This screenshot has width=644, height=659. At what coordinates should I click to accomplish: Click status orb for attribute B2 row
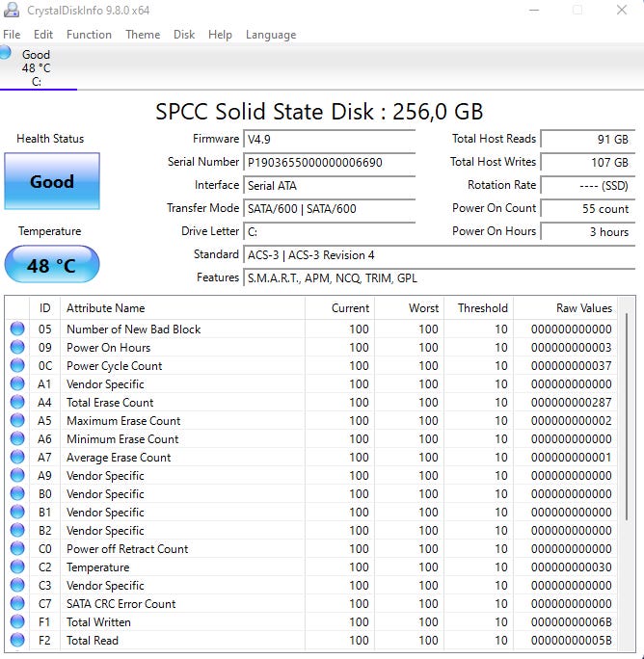click(x=17, y=530)
